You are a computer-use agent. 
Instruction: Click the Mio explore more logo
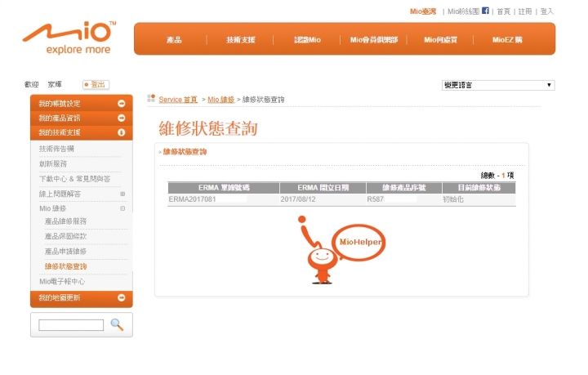coord(69,38)
